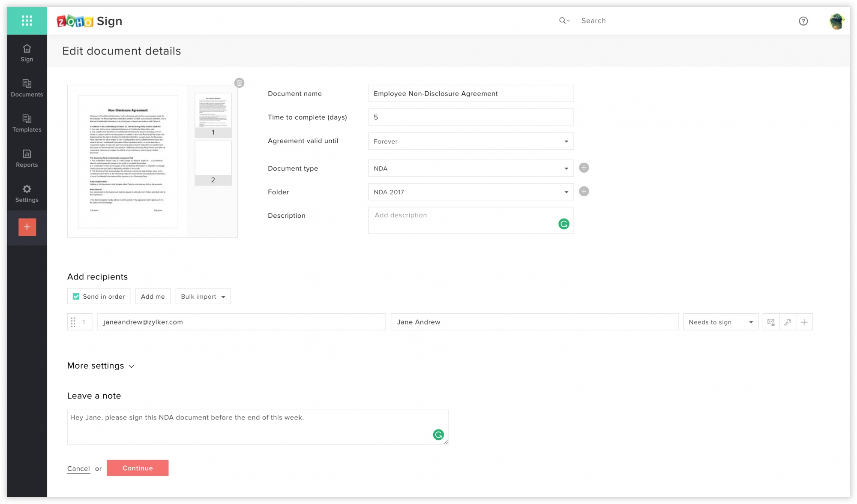
Task: Add a new folder with plus icon
Action: (584, 192)
